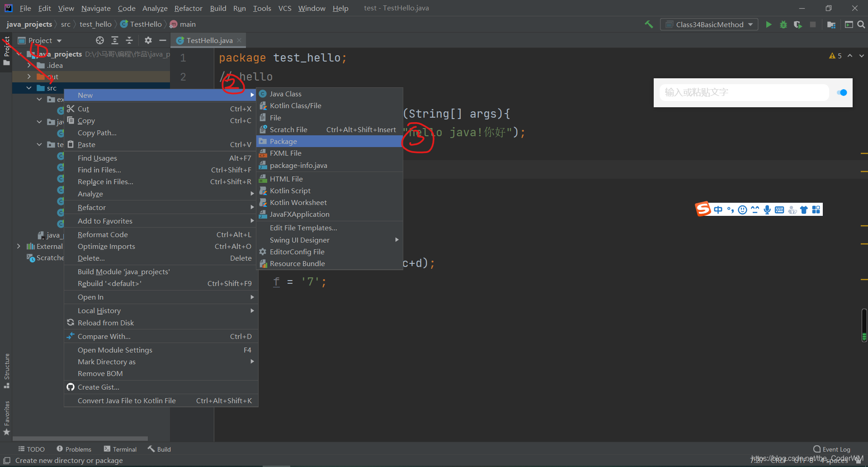Open the Favorites side panel
This screenshot has height=467, width=868.
(x=7, y=418)
